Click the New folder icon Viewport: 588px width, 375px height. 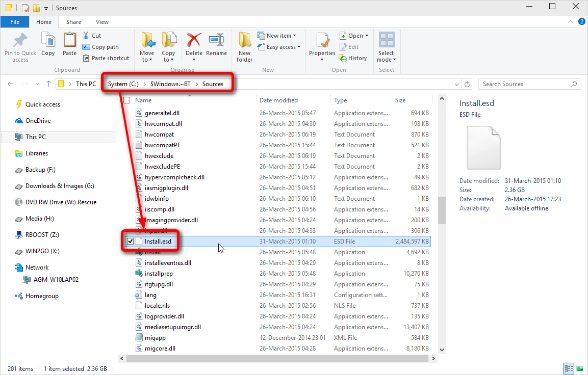point(244,40)
